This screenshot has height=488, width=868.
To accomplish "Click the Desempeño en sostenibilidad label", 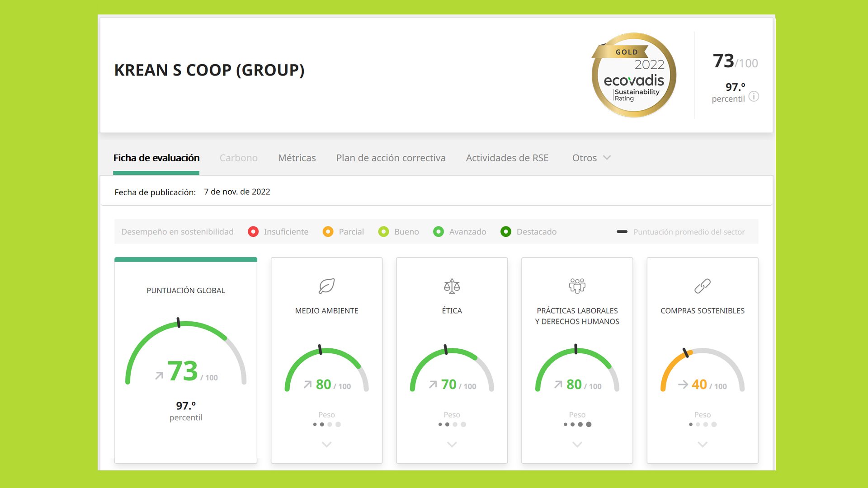I will (177, 232).
